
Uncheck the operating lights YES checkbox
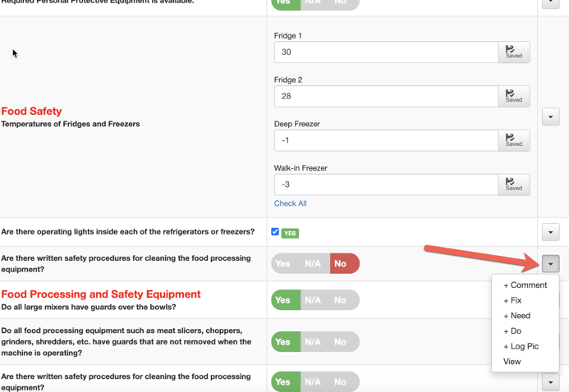coord(275,232)
